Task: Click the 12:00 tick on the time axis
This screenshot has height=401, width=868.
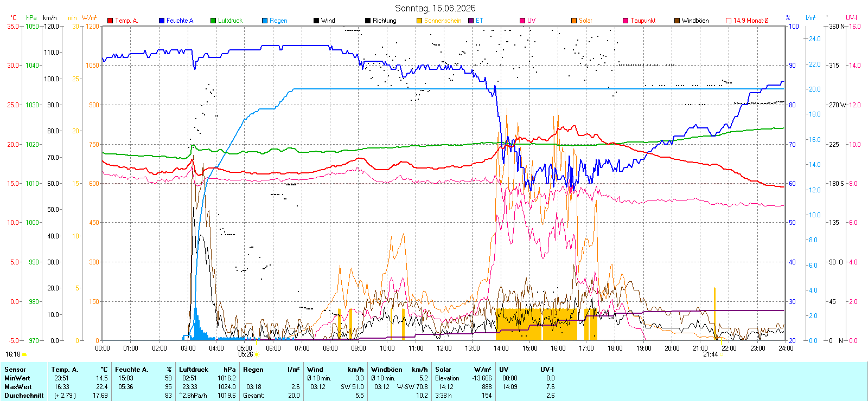Action: (444, 348)
